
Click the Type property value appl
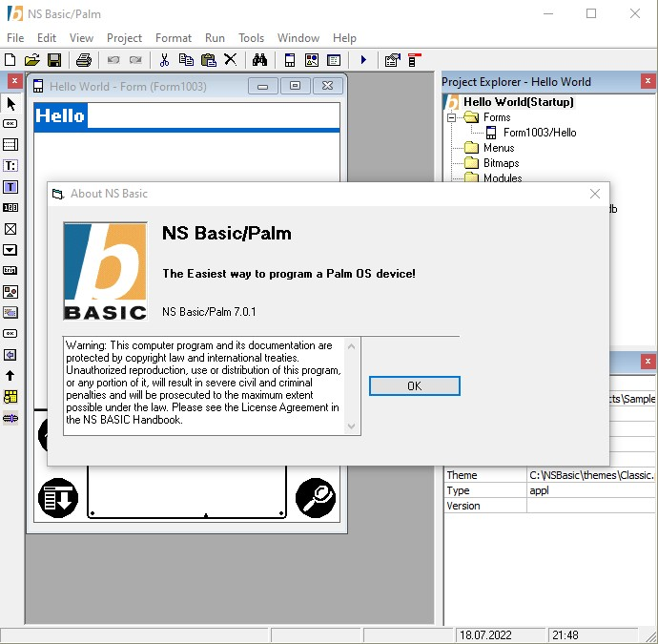tap(591, 490)
